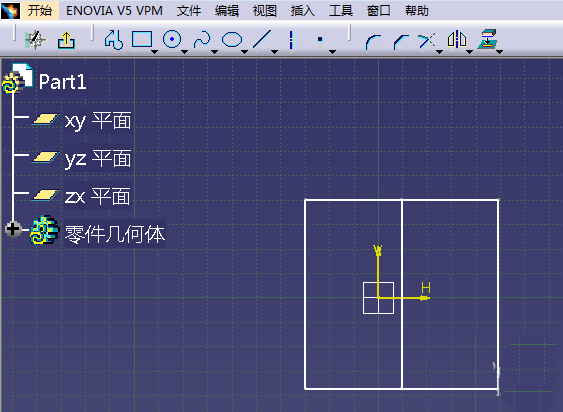Expand the 零件几何体 node with plus
This screenshot has height=412, width=563.
13,229
